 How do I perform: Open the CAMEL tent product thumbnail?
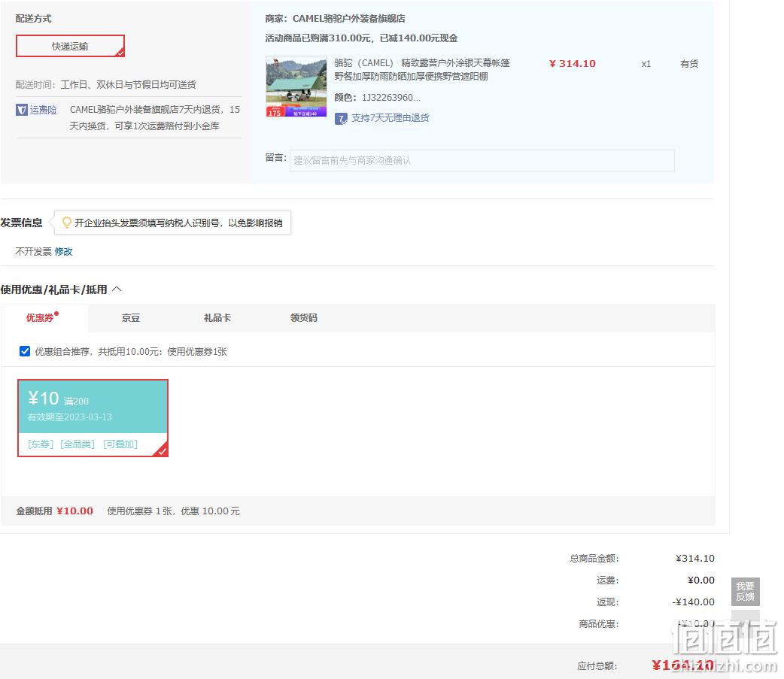296,86
